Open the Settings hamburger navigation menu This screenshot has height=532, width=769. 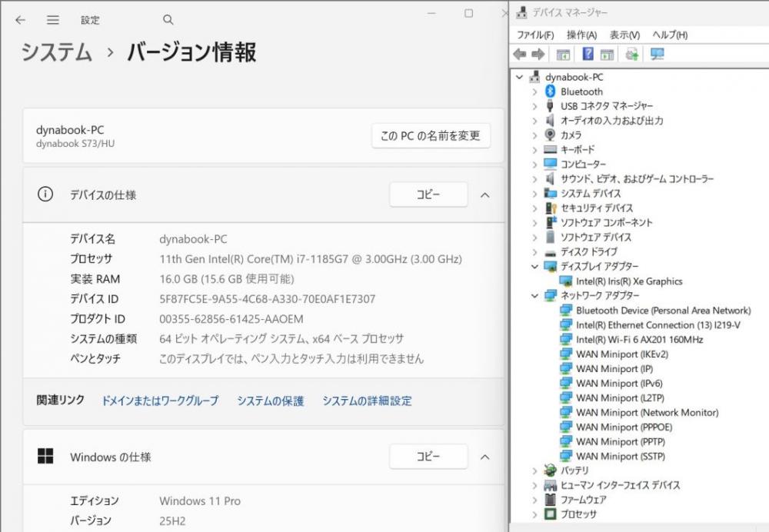pos(53,20)
